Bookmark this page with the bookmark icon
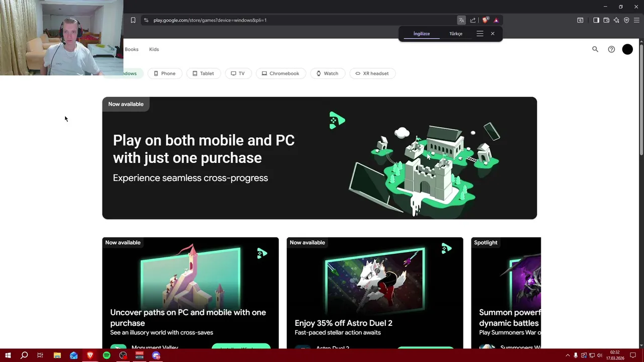 click(x=133, y=20)
